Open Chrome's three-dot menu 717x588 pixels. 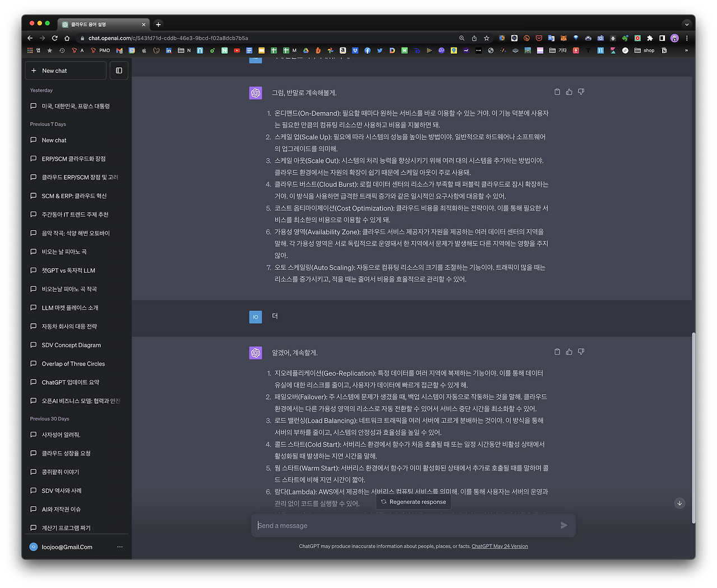(x=687, y=38)
